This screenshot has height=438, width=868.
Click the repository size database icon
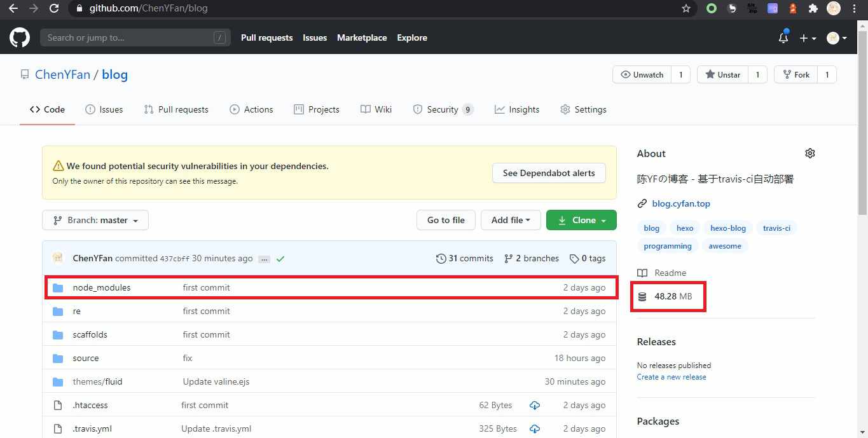tap(642, 297)
